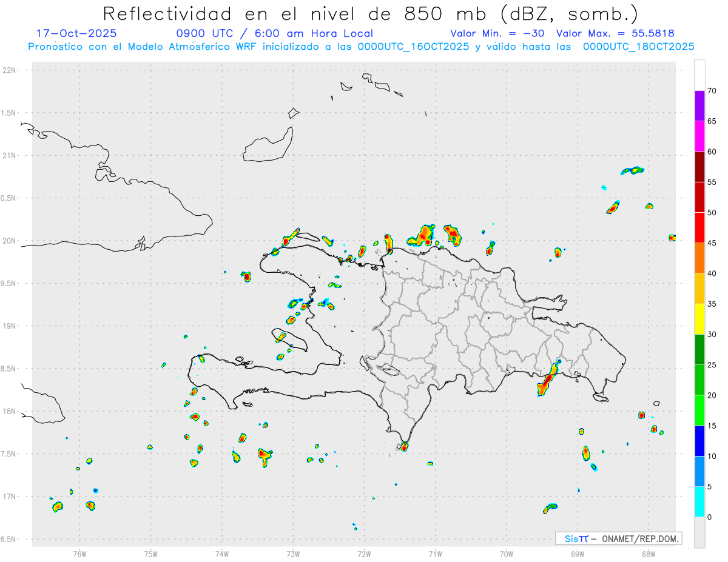The width and height of the screenshot is (728, 562).
Task: Click the '69W' longitude label
Action: [578, 554]
